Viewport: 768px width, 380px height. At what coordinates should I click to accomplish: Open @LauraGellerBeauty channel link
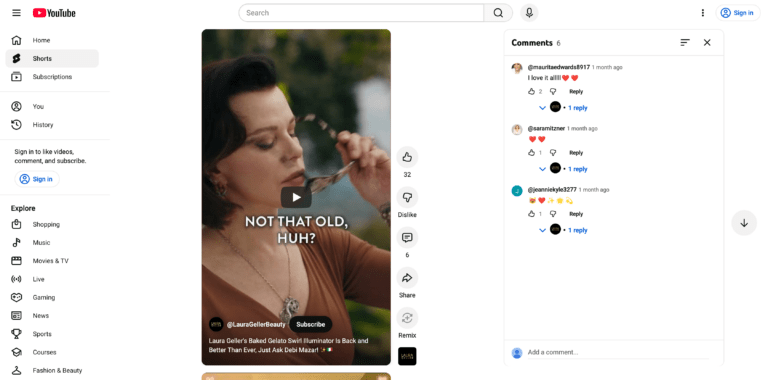256,324
